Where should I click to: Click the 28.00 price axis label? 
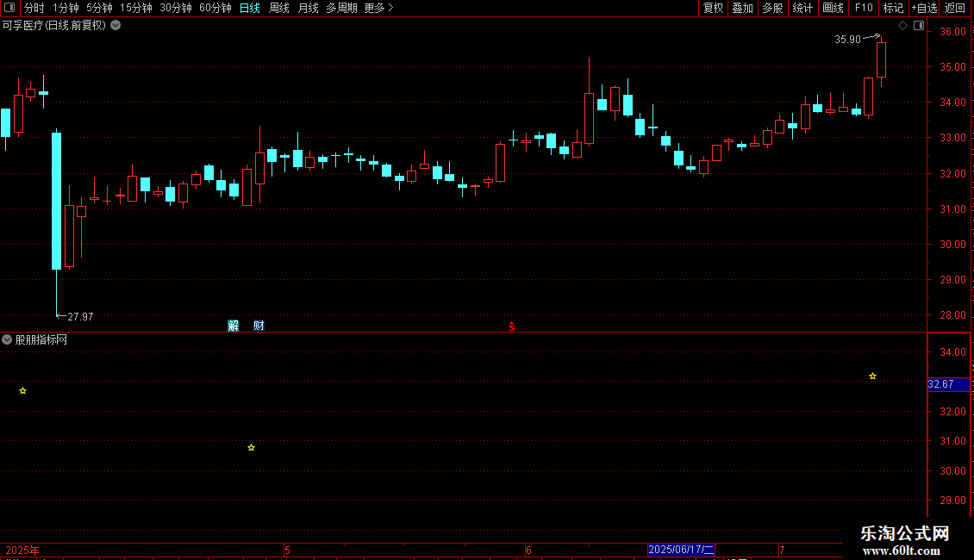click(952, 315)
